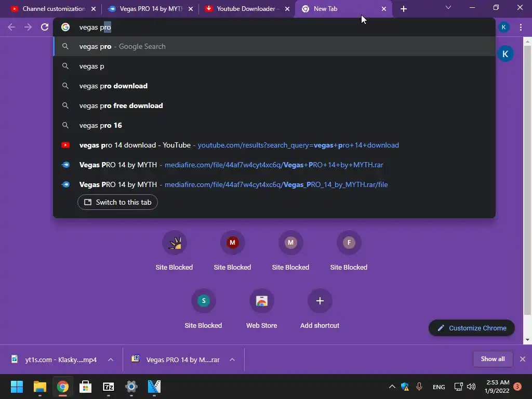Open downloaded Vegas PRO 14 by M...rar file
This screenshot has width=532, height=399.
point(177,360)
